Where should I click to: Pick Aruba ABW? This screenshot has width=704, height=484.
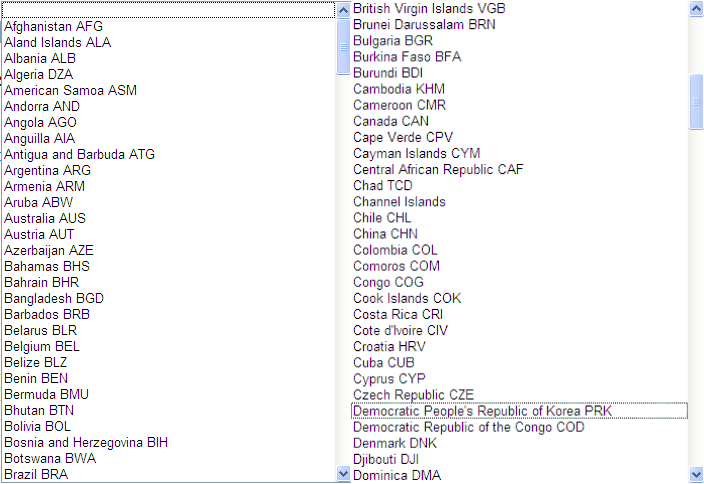click(39, 202)
